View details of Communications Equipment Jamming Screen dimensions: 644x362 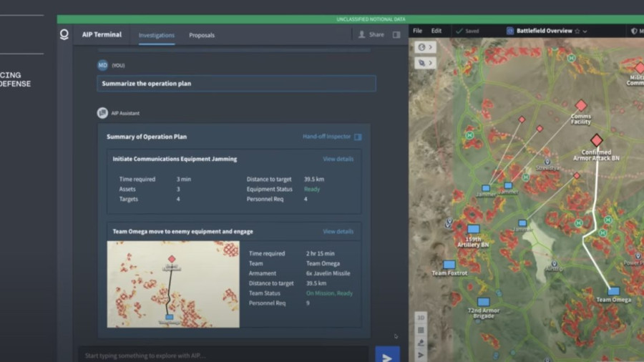[x=338, y=159]
